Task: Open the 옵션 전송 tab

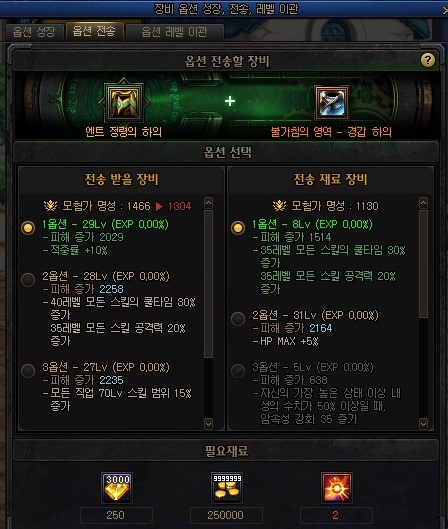Action: click(x=94, y=31)
